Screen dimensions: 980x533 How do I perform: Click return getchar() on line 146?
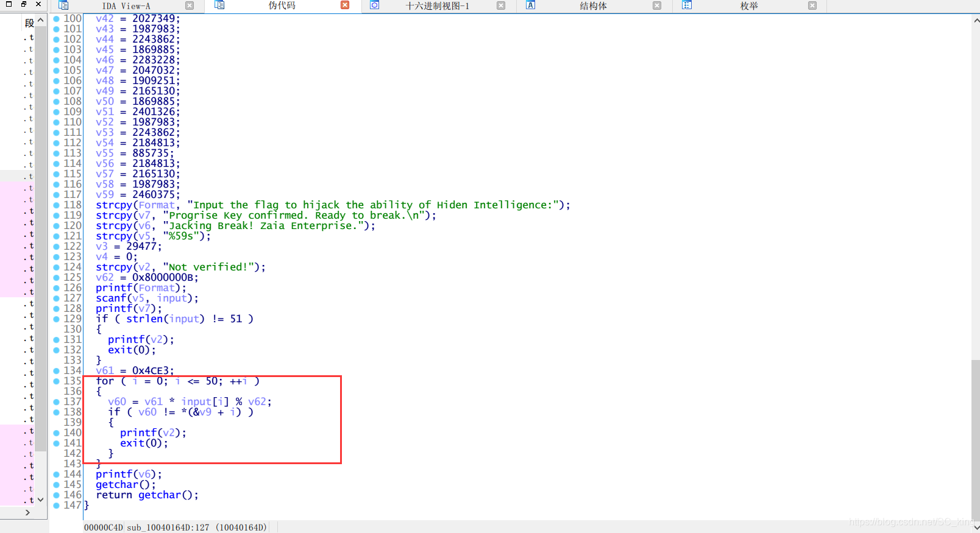coord(144,495)
